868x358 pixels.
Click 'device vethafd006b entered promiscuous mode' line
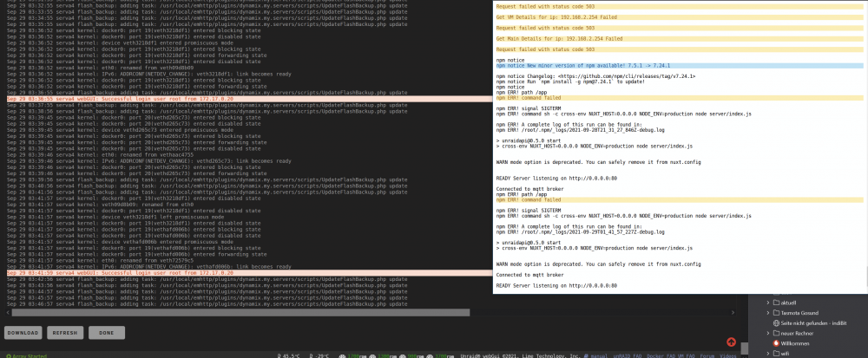[x=120, y=242]
